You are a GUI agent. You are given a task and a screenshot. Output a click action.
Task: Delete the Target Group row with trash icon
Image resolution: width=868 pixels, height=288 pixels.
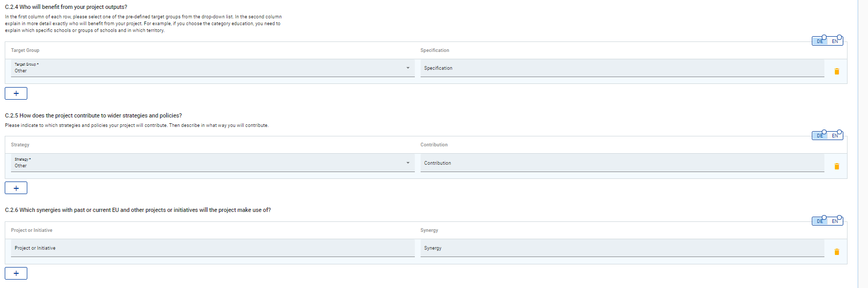836,71
